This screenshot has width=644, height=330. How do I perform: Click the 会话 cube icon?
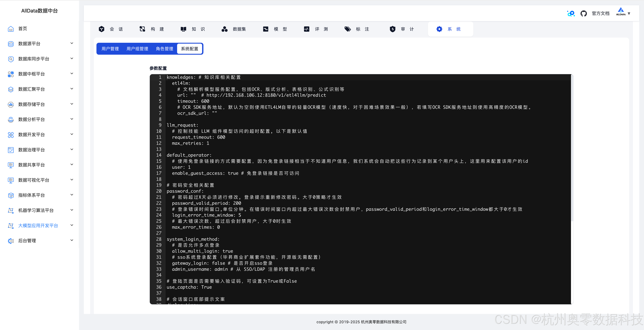coord(101,29)
